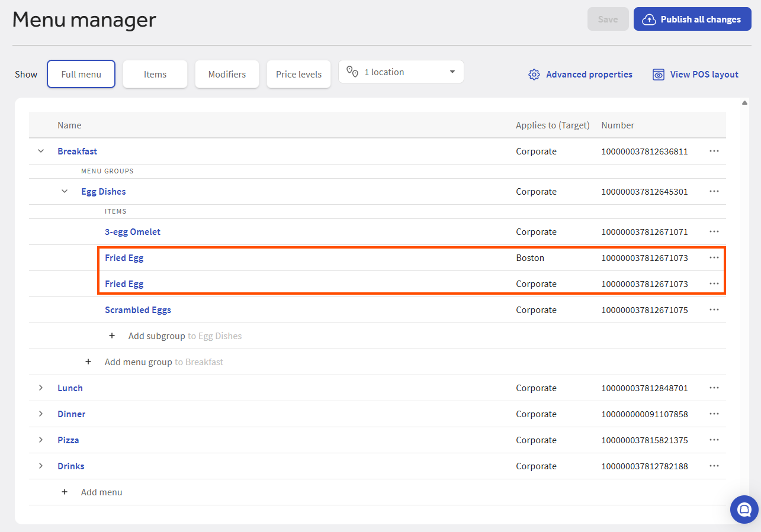
Task: Click the cloud upload icon on Publish button
Action: click(x=650, y=20)
